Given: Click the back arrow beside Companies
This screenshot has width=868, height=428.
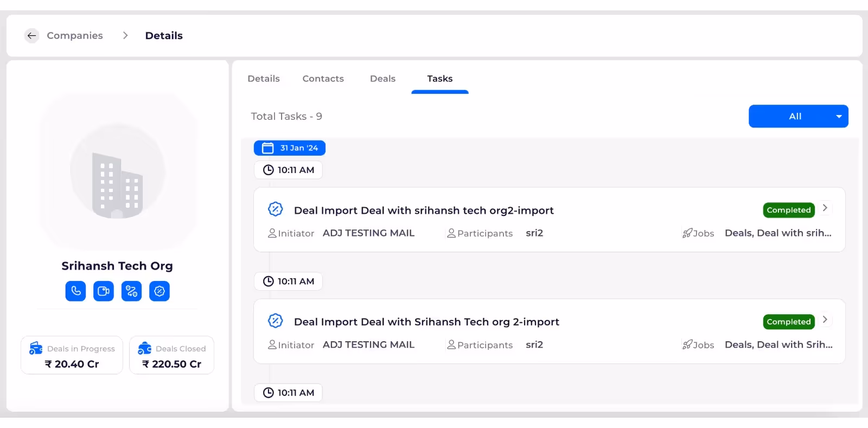Looking at the screenshot, I should click(x=31, y=36).
